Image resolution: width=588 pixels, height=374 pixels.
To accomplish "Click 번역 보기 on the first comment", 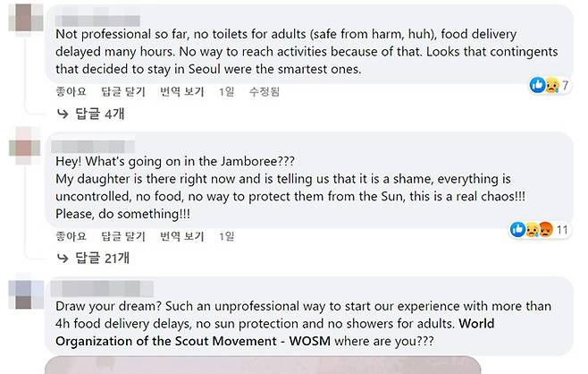I will point(182,91).
